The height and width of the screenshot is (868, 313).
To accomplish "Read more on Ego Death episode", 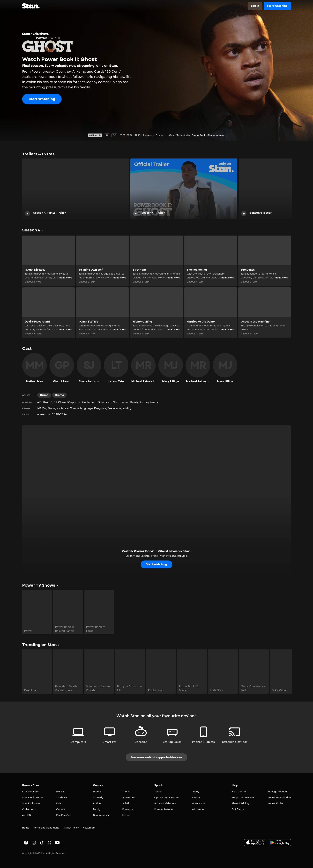I will click(x=282, y=278).
